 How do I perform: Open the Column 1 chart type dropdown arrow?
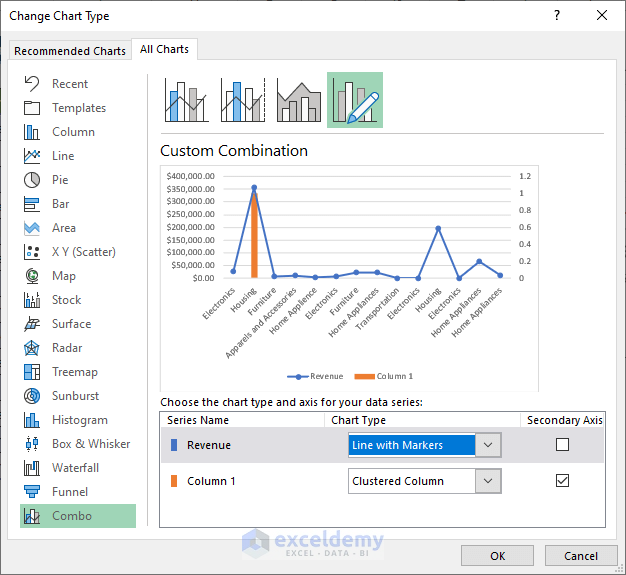pos(488,481)
